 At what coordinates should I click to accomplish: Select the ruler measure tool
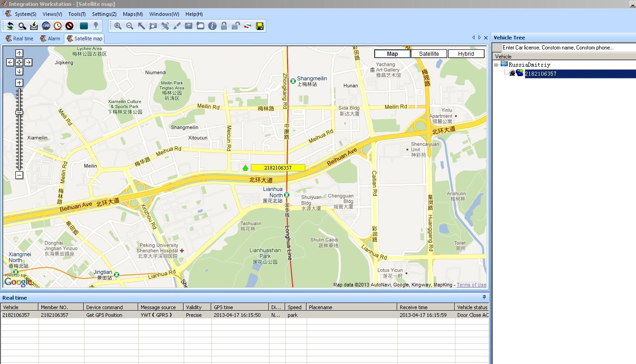click(x=165, y=26)
